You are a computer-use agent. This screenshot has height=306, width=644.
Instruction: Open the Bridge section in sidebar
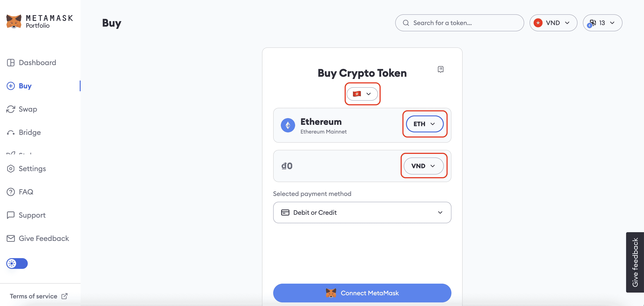pos(30,132)
